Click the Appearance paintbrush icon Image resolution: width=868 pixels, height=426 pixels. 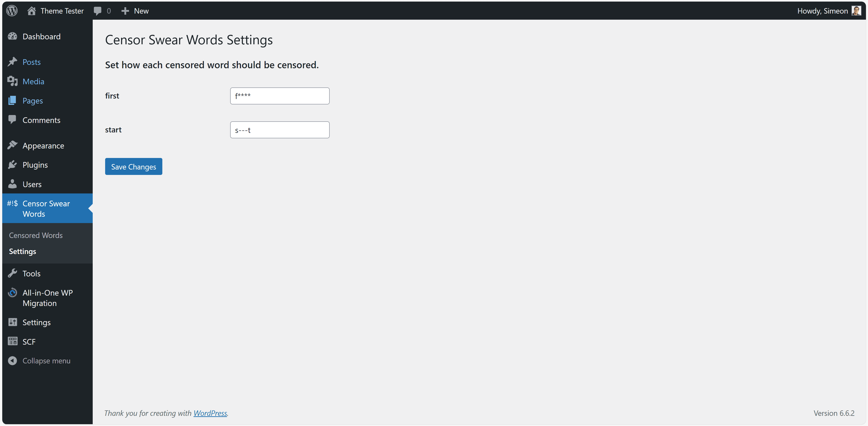[12, 145]
